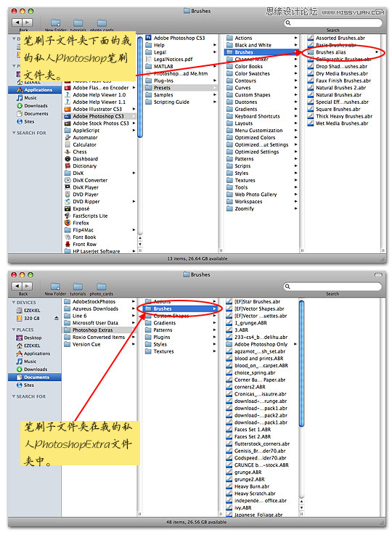Expand the SEARCH FOR section in the lower window

(x=14, y=396)
